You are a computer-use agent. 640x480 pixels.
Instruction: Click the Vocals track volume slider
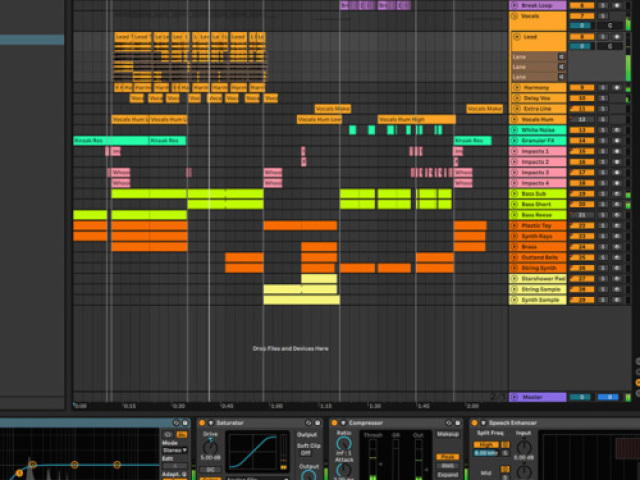582,26
